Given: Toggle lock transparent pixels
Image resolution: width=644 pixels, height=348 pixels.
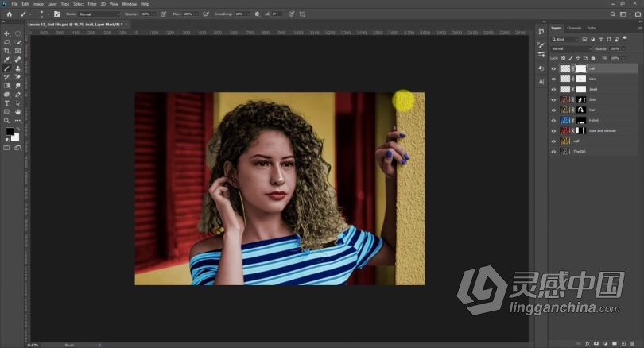Looking at the screenshot, I should [563, 58].
